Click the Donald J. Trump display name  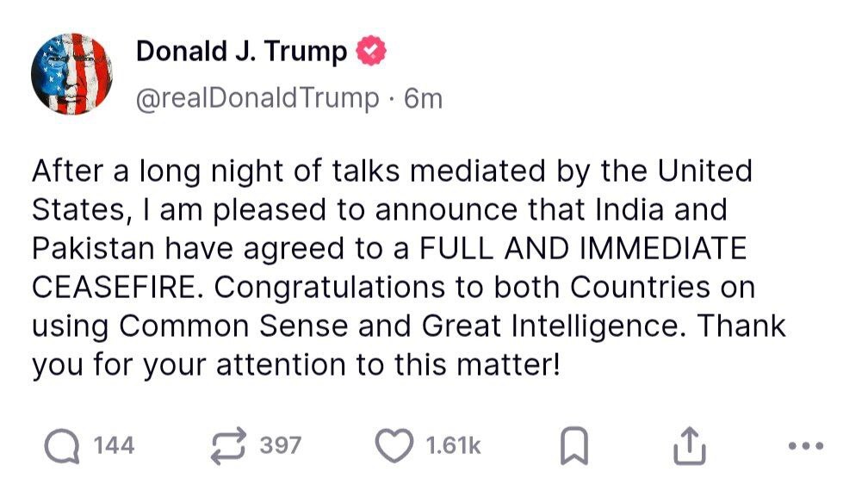tap(241, 53)
